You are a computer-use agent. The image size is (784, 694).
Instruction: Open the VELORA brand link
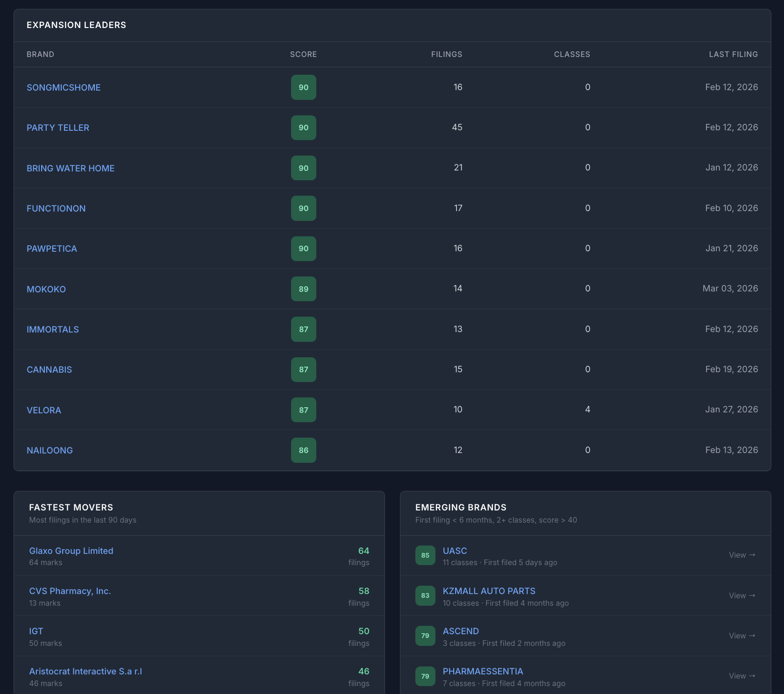pos(44,410)
